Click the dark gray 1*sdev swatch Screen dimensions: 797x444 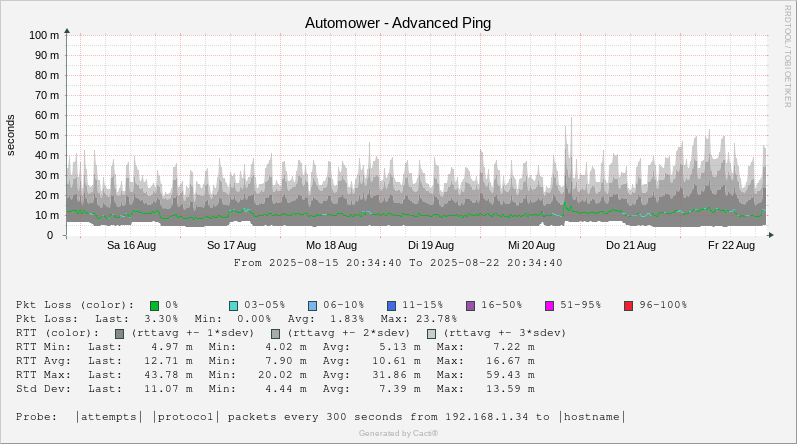(x=119, y=334)
